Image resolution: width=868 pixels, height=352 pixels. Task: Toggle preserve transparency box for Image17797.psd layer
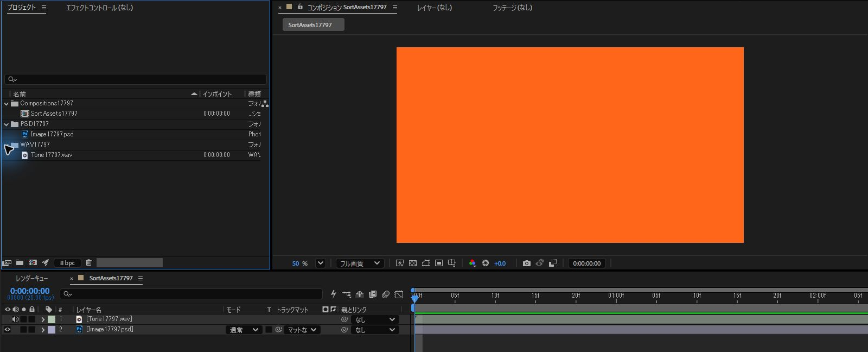click(269, 330)
